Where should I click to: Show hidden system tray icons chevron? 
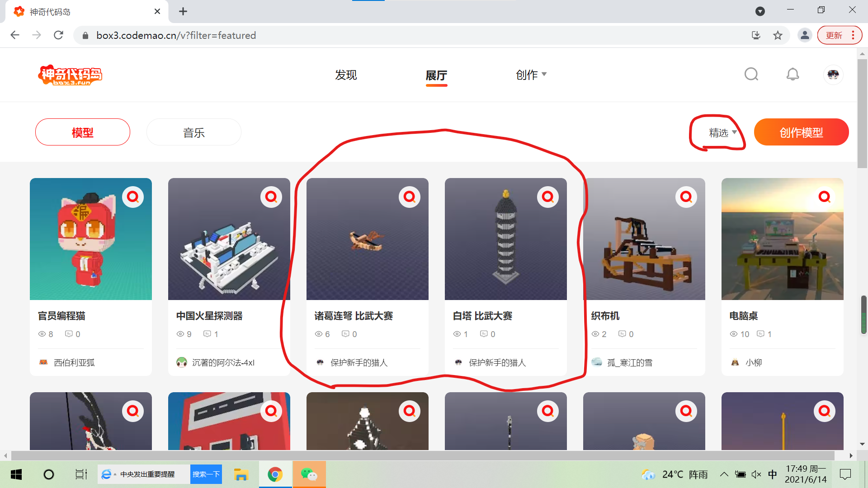[x=724, y=474]
